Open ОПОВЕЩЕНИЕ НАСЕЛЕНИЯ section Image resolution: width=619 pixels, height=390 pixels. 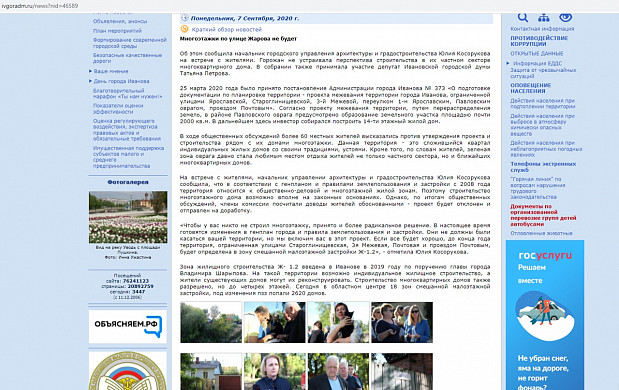tap(531, 88)
